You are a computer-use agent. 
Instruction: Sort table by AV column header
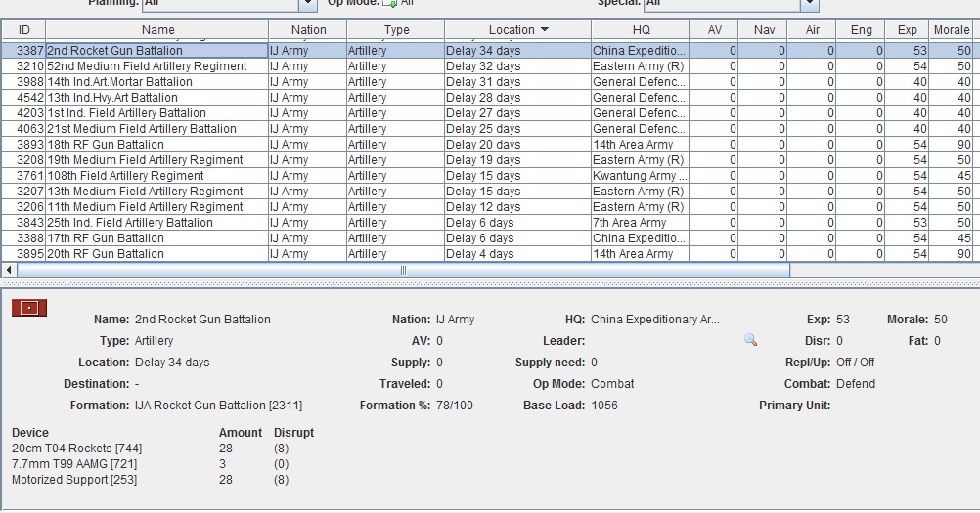(714, 30)
